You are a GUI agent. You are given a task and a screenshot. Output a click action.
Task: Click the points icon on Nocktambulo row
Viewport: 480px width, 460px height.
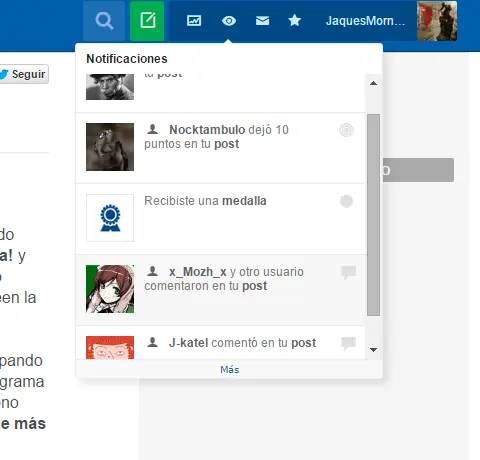pyautogui.click(x=346, y=130)
